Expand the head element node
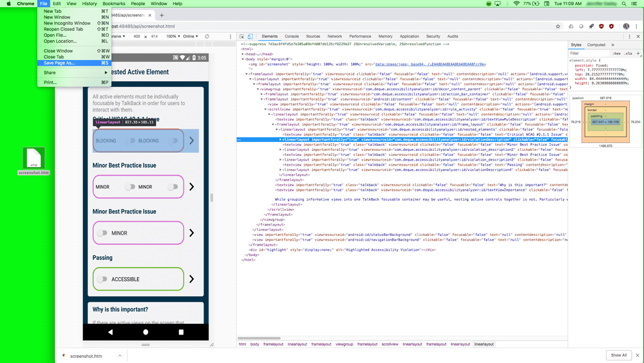The height and width of the screenshot is (363, 644). click(243, 54)
